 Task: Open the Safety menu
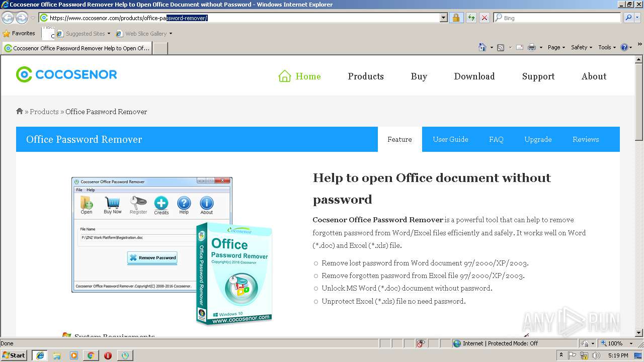(x=582, y=47)
